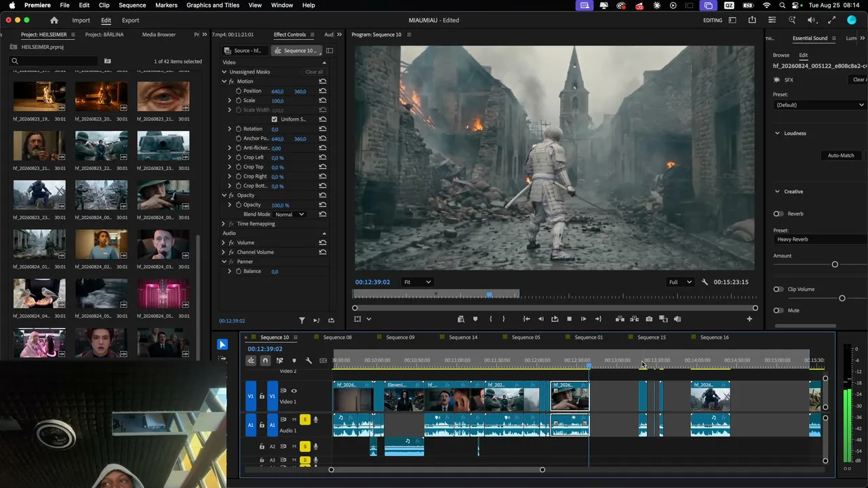
Task: Click the Effect Controls filter funnel icon
Action: (302, 321)
